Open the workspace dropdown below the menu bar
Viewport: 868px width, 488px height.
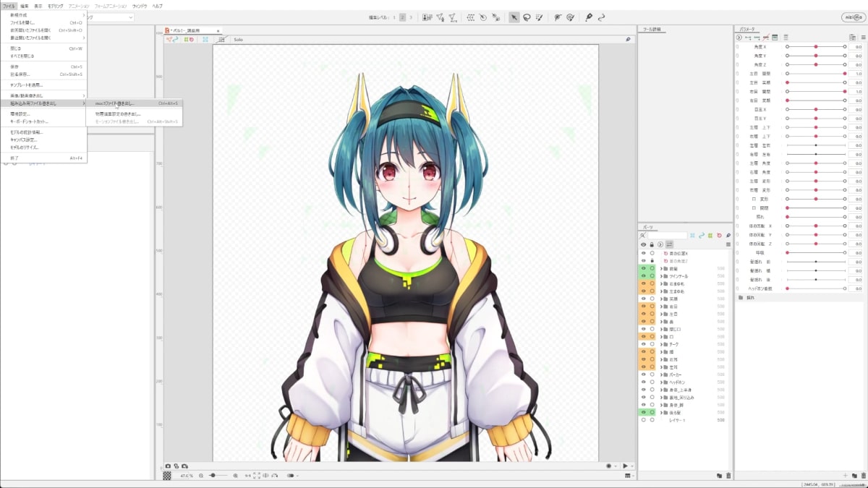(110, 17)
